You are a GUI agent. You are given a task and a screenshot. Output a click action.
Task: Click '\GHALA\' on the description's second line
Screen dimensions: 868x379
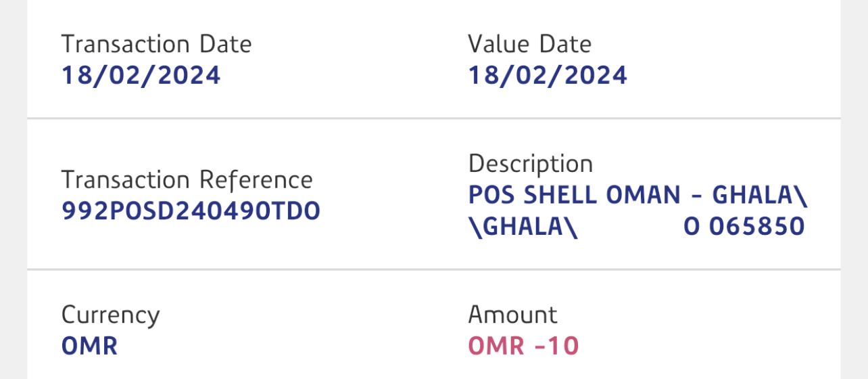[523, 227]
